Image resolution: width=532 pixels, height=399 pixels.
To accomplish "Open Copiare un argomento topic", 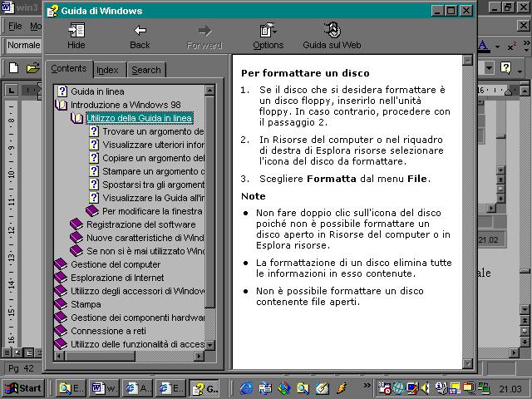I will click(x=153, y=158).
